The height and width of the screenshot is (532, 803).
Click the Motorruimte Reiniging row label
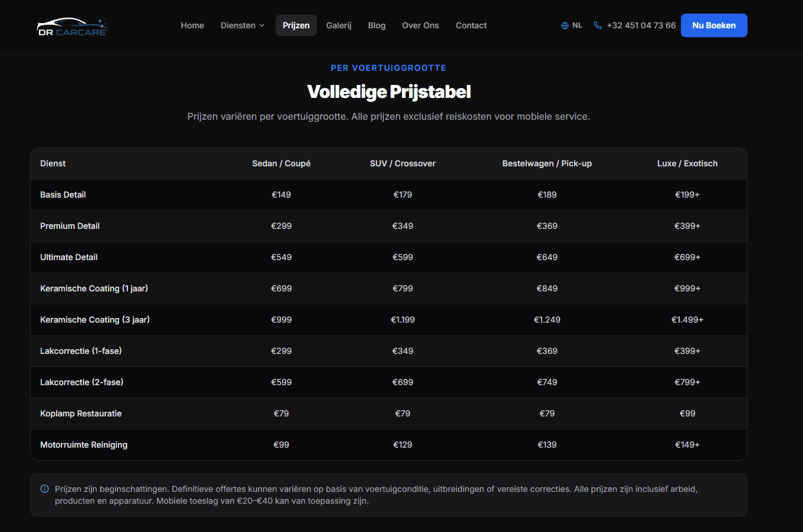click(84, 445)
